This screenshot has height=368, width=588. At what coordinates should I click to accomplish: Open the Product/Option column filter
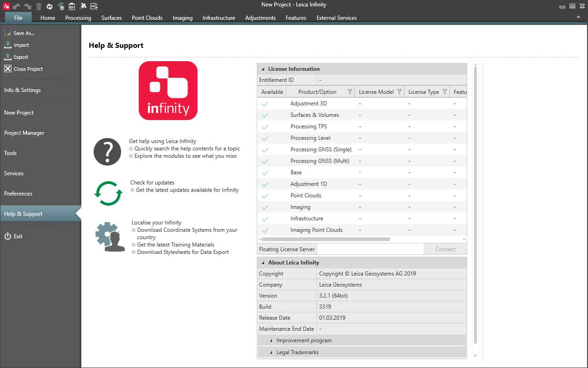(350, 92)
